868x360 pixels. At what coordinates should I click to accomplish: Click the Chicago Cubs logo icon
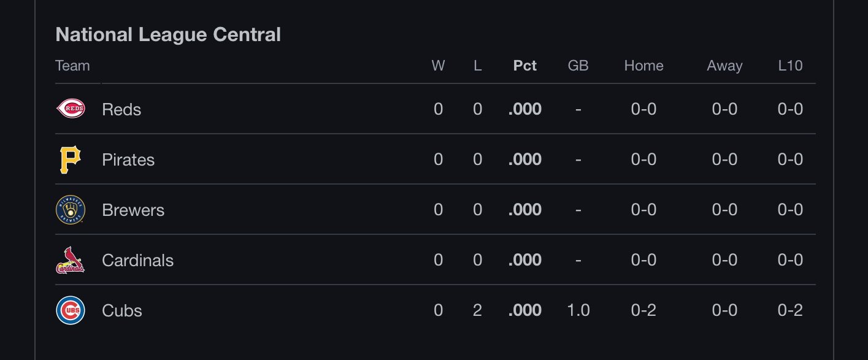pos(71,310)
